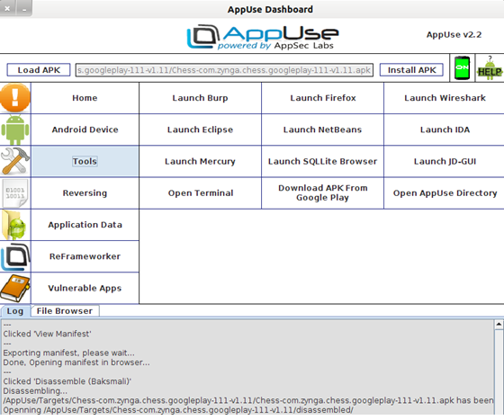Click the orange exclamation Home icon
This screenshot has width=504, height=420.
15,98
